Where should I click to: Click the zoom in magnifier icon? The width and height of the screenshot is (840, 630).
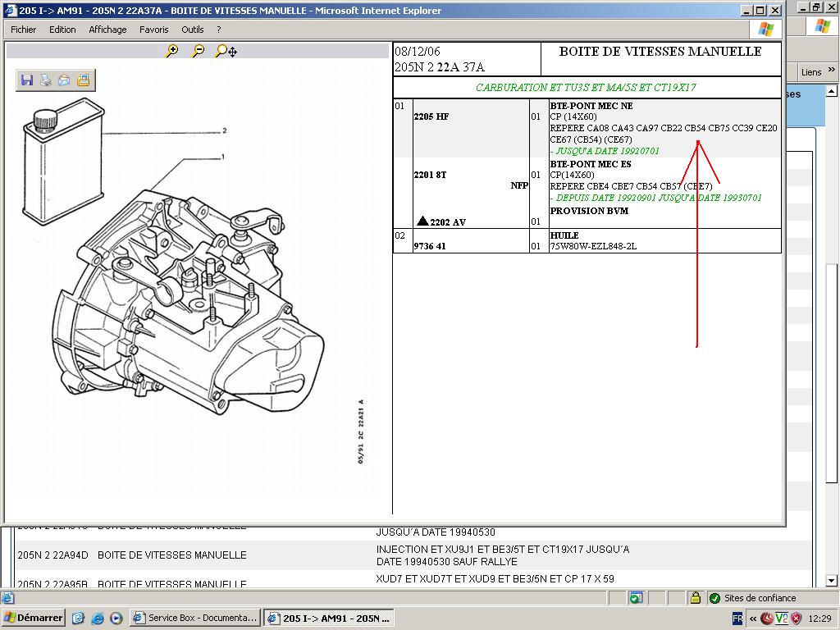(x=172, y=51)
